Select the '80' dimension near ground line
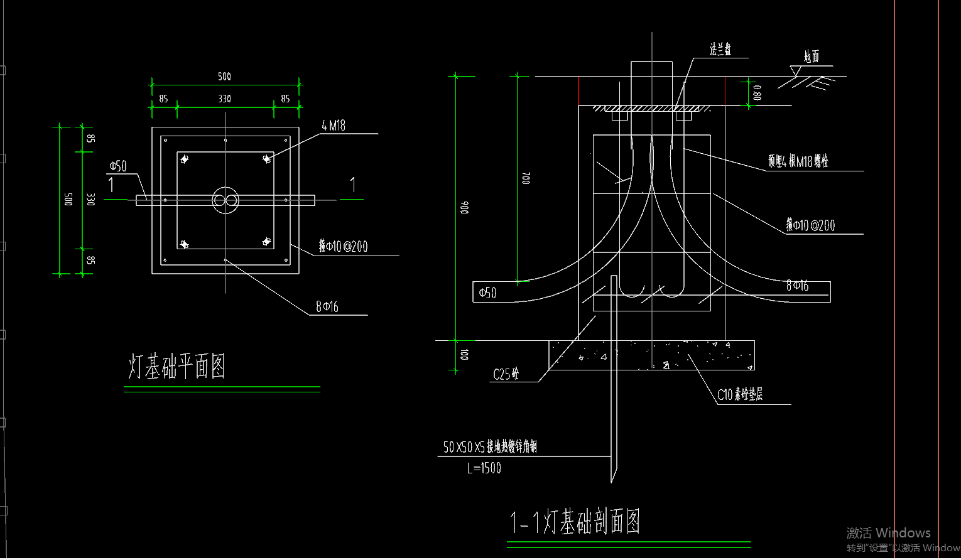The width and height of the screenshot is (961, 560). pyautogui.click(x=757, y=93)
